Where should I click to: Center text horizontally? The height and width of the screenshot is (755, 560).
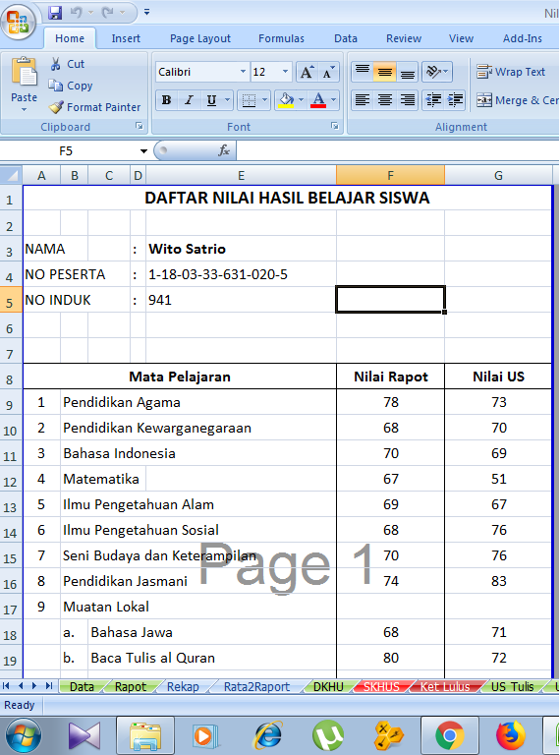click(384, 100)
